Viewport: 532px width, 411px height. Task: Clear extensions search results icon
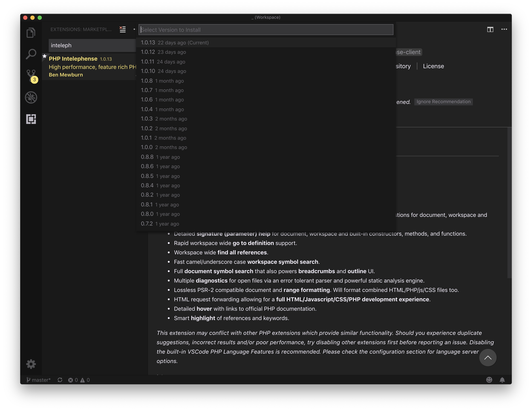pyautogui.click(x=123, y=29)
